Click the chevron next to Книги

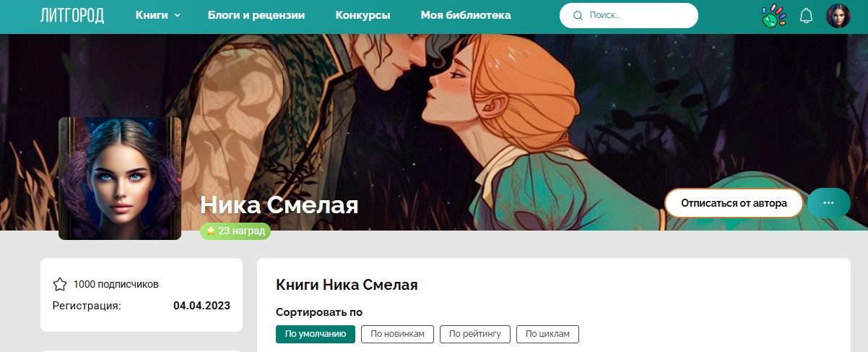tap(178, 15)
